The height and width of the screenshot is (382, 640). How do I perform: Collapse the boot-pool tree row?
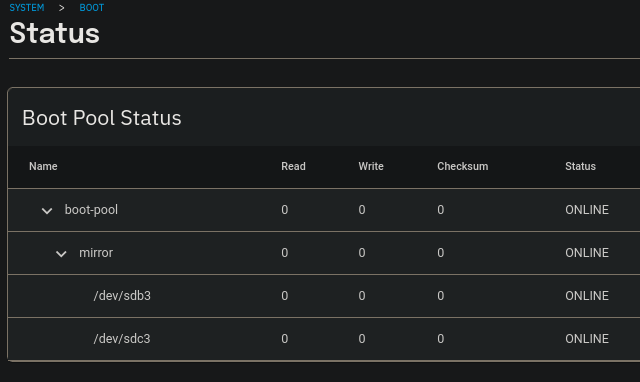pyautogui.click(x=47, y=211)
